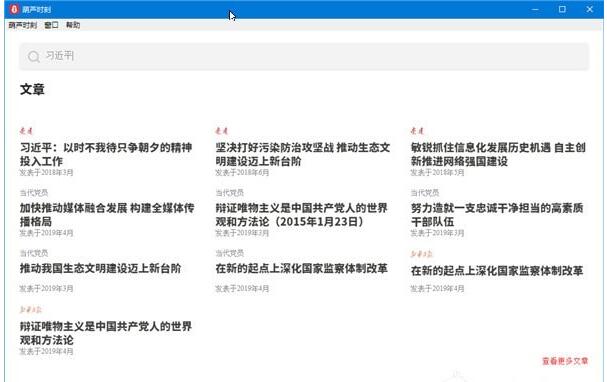Click date 发表于2018年6月 under 坚决打好污染防治
Screen dimensions: 607x382
pyautogui.click(x=242, y=173)
